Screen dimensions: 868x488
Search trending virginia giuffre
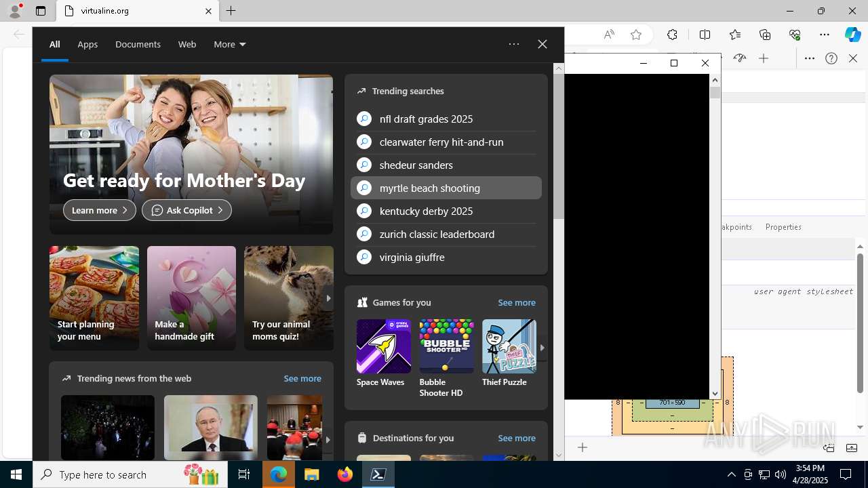[x=446, y=257]
